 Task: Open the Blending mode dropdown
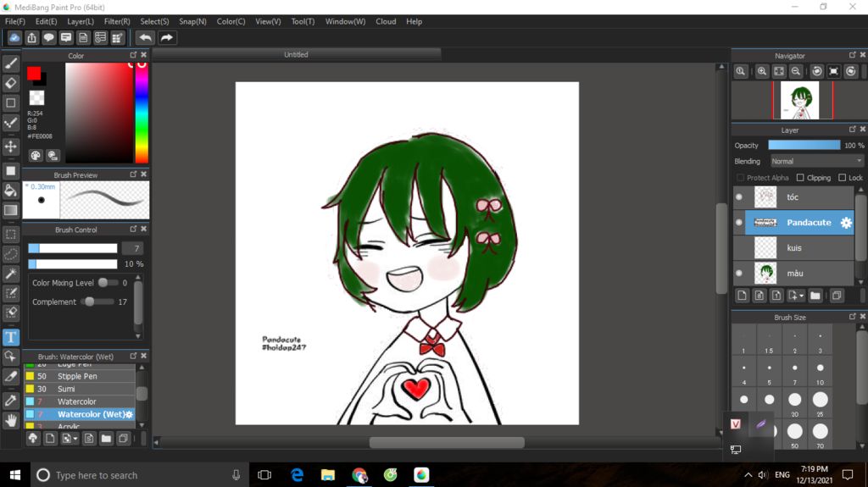[816, 161]
